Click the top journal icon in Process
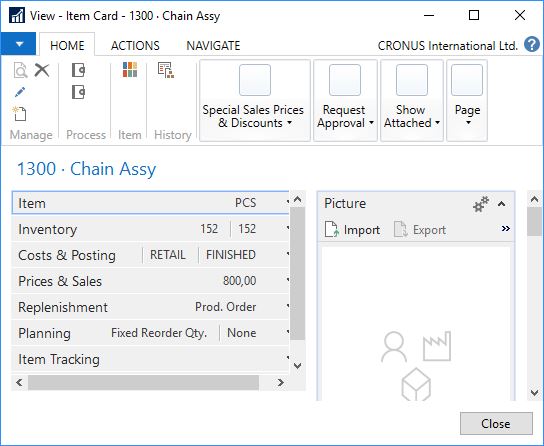This screenshot has height=446, width=544. [78, 70]
